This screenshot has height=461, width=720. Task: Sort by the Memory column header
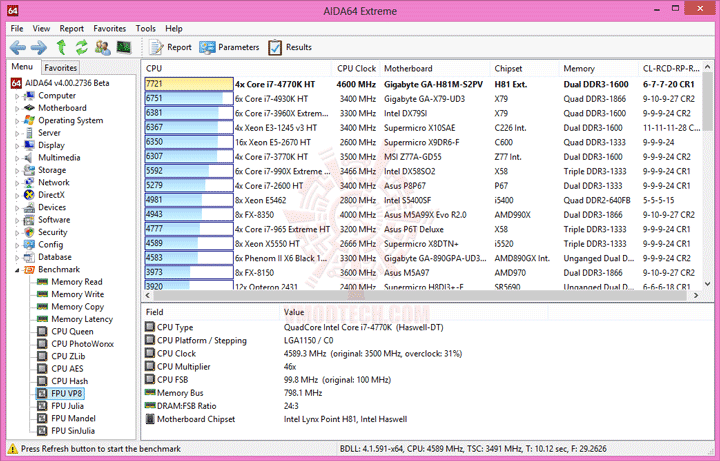(599, 68)
